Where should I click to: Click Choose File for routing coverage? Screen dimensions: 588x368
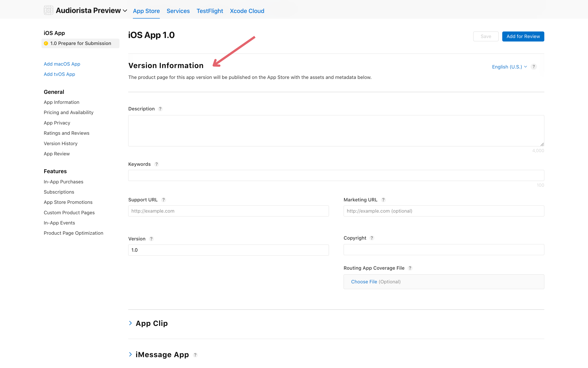click(364, 282)
